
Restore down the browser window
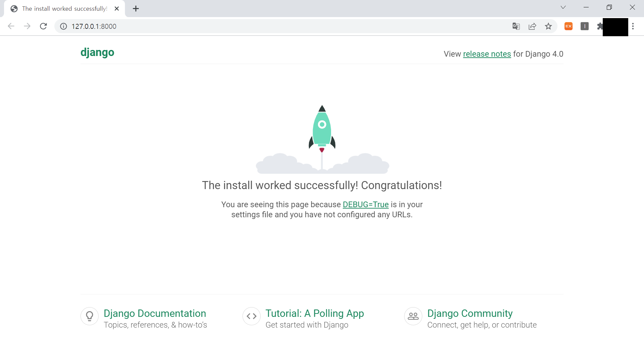(609, 7)
